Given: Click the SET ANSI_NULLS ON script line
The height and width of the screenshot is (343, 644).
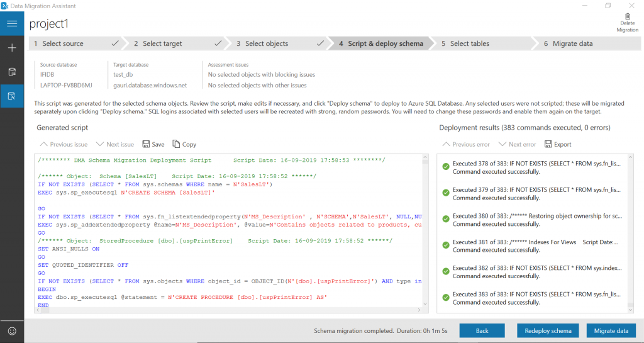Looking at the screenshot, I should coord(69,249).
